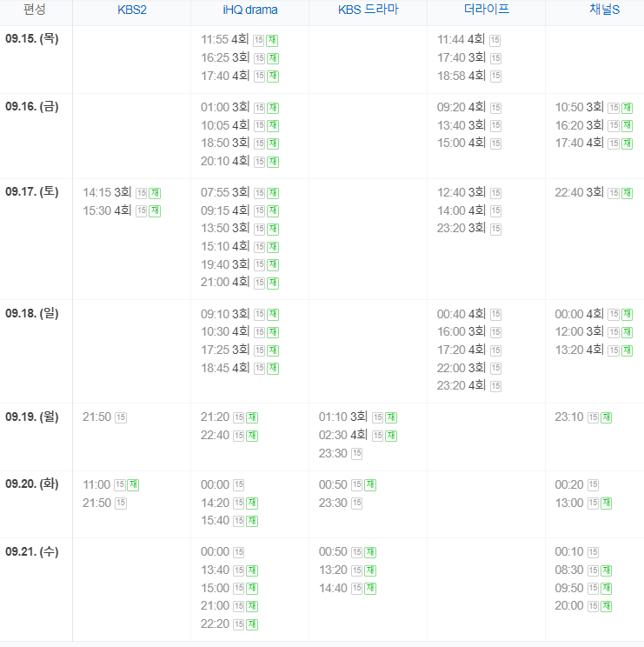Click the 15 icon next to 23:20 3회
The height and width of the screenshot is (647, 644).
(496, 229)
